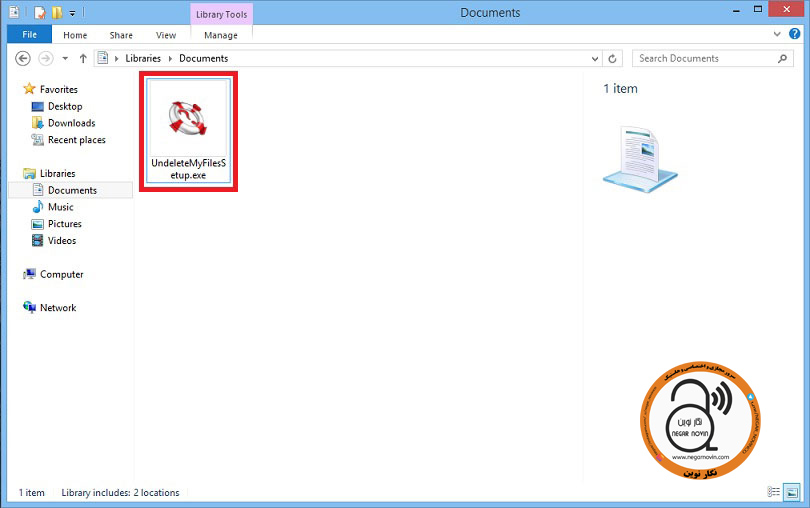Screen dimensions: 810x508
Task: Go forward with the Forward arrow
Action: click(46, 58)
